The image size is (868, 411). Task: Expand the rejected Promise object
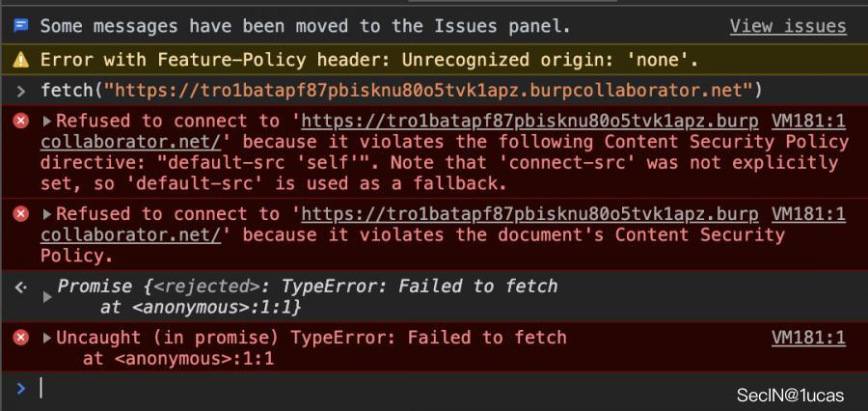(47, 297)
